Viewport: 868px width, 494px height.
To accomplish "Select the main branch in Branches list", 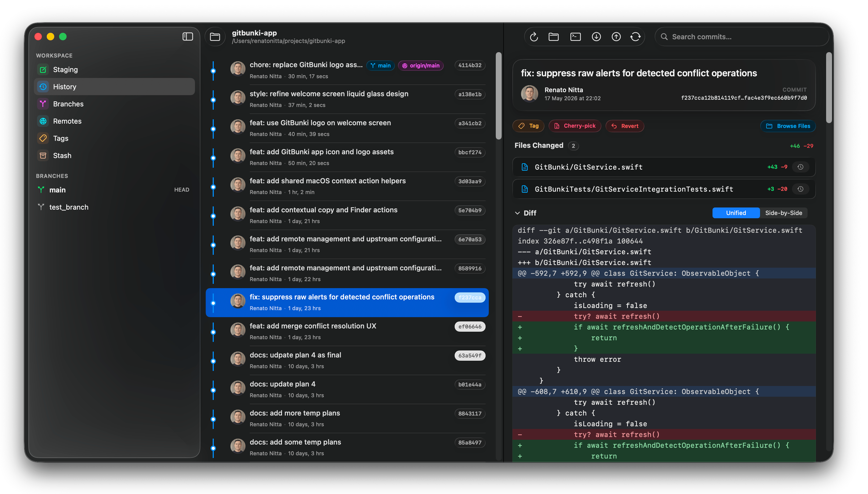I will click(115, 190).
